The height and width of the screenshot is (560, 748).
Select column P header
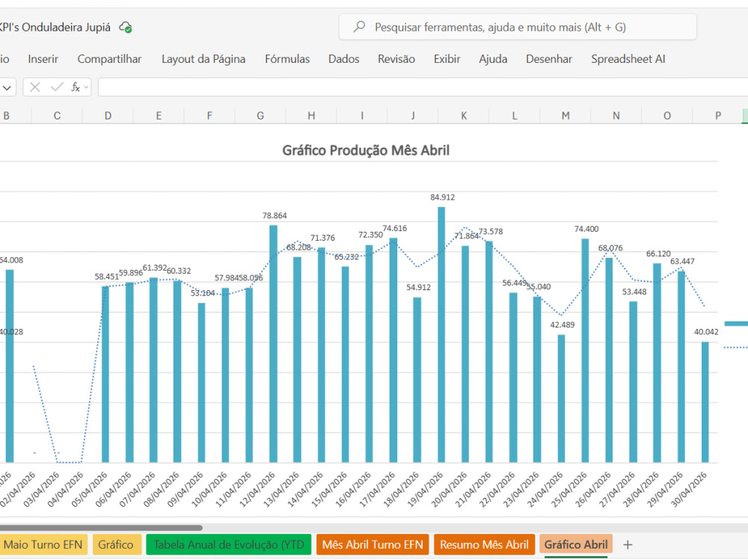coord(718,116)
